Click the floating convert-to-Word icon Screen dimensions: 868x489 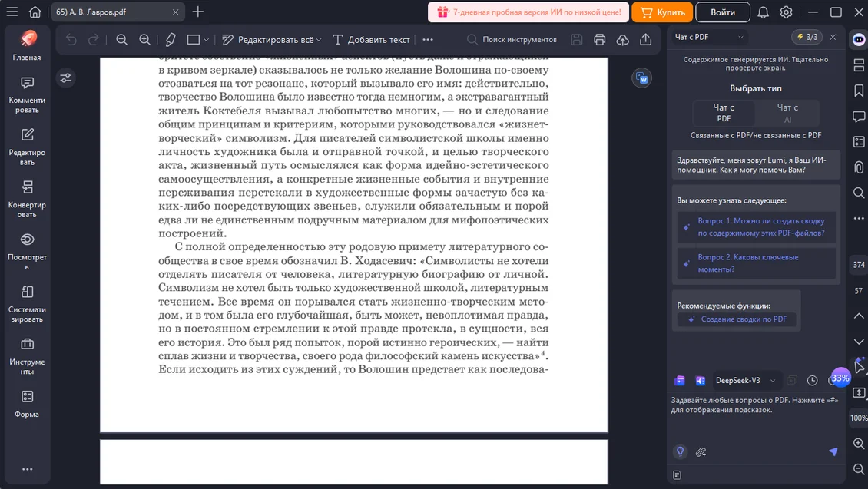[x=641, y=78]
